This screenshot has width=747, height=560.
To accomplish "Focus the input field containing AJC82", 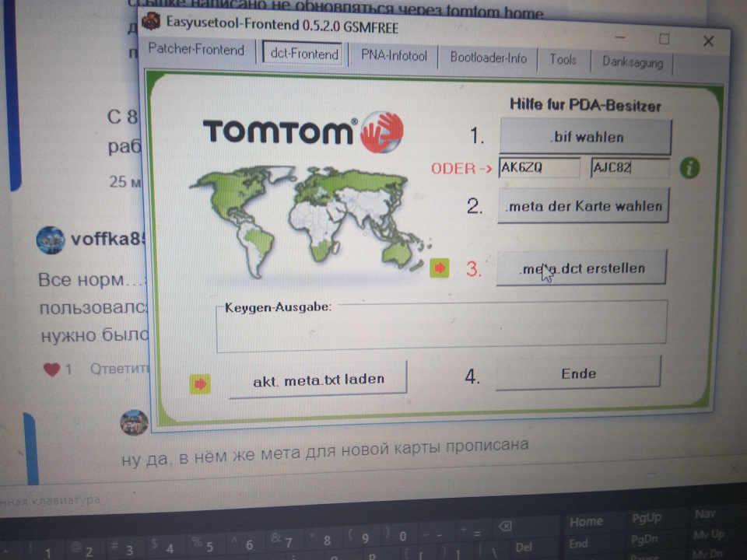I will pyautogui.click(x=630, y=168).
